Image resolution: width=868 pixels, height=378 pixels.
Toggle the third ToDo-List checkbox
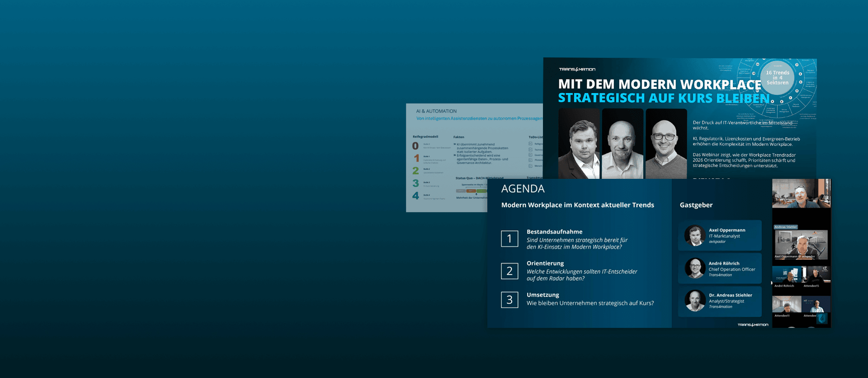(x=531, y=155)
